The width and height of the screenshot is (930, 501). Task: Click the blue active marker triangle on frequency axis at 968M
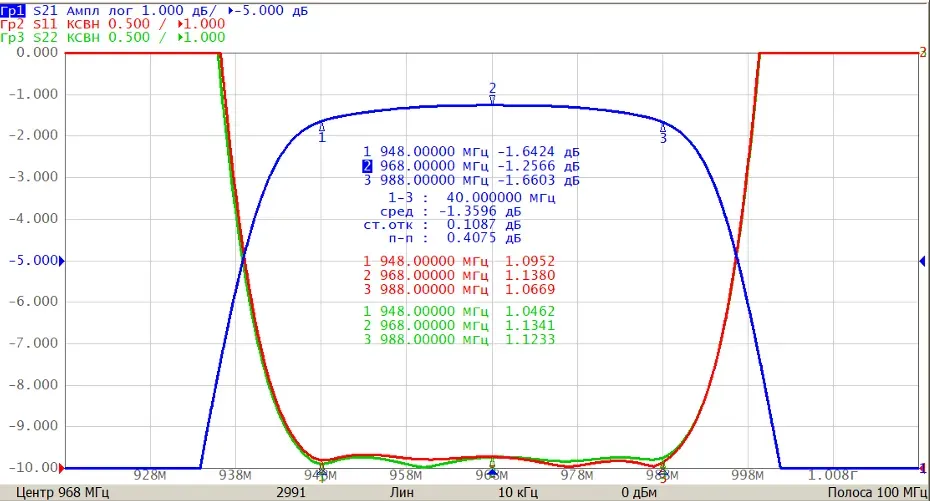point(492,471)
